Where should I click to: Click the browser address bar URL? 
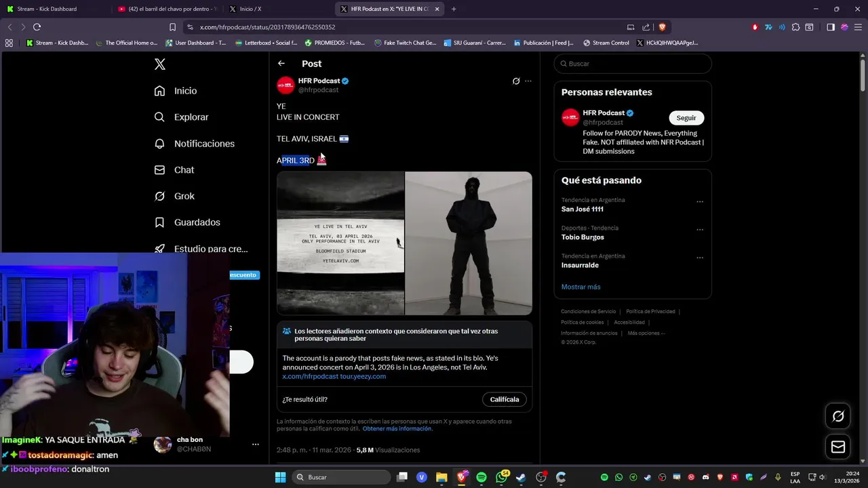pos(267,27)
